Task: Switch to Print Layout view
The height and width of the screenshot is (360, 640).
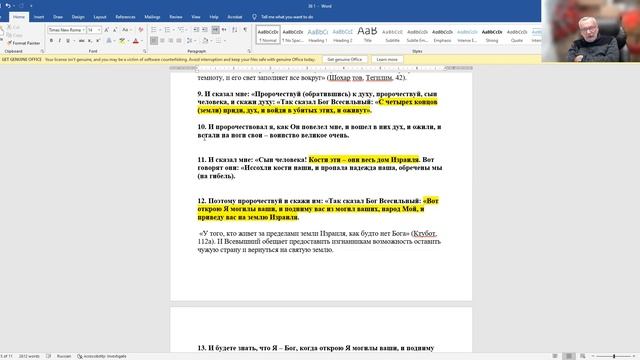Action: tap(569, 356)
